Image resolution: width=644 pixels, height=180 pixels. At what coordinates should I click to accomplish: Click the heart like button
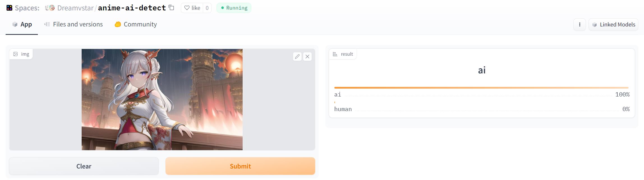click(192, 8)
